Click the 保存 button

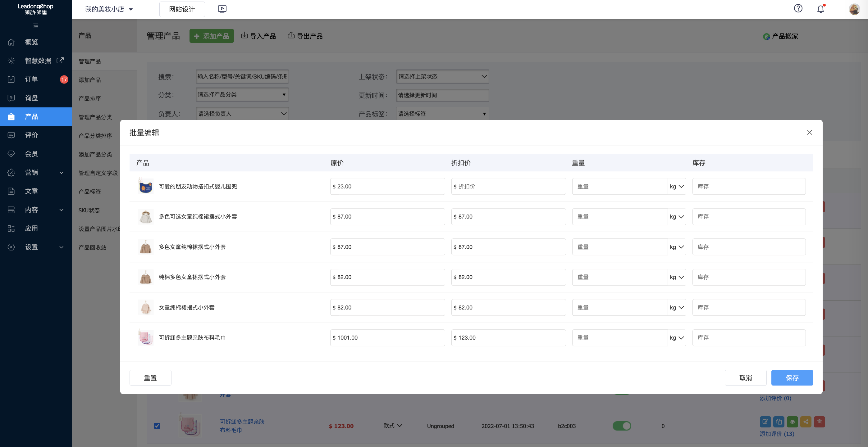click(x=792, y=378)
